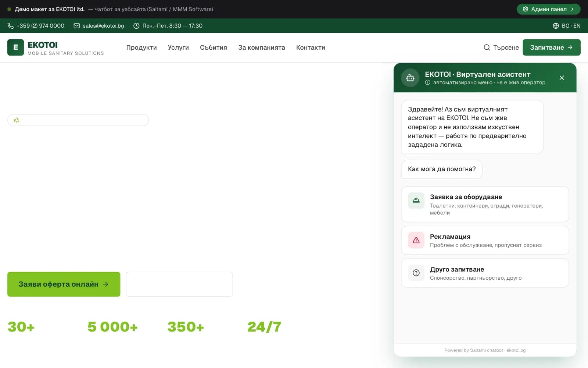Open the Админ панел button
588x368 pixels.
548,9
